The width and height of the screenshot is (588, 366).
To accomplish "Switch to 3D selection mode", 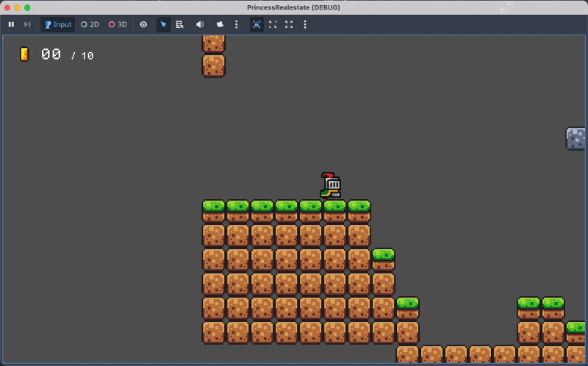I will click(x=118, y=24).
